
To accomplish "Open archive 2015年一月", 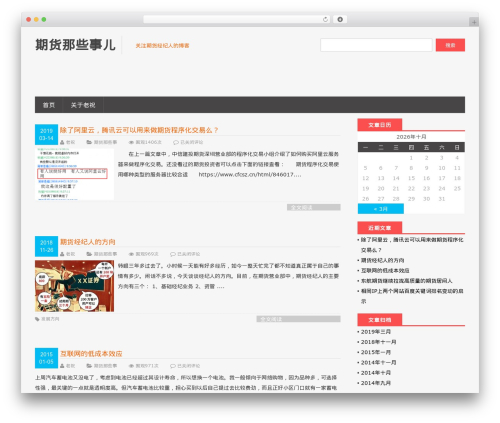I will click(376, 352).
